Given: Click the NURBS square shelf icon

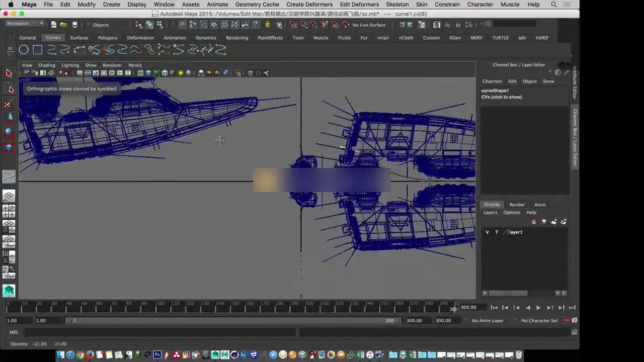Looking at the screenshot, I should tap(37, 50).
